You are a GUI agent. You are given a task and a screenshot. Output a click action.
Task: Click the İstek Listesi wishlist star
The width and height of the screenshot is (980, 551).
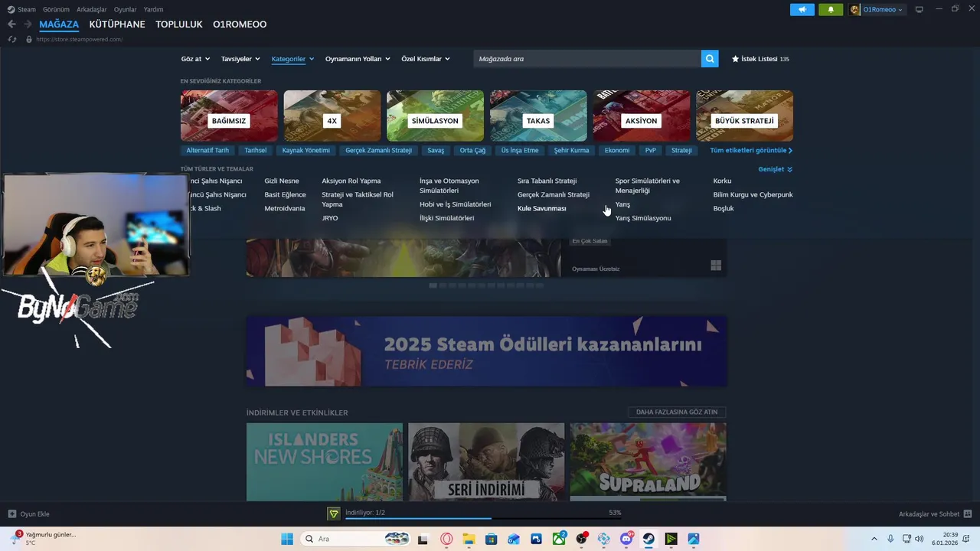click(x=736, y=59)
